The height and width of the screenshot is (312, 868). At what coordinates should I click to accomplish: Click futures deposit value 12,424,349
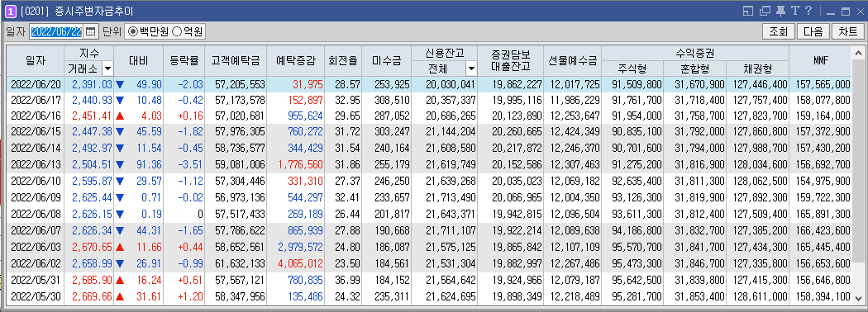click(575, 132)
